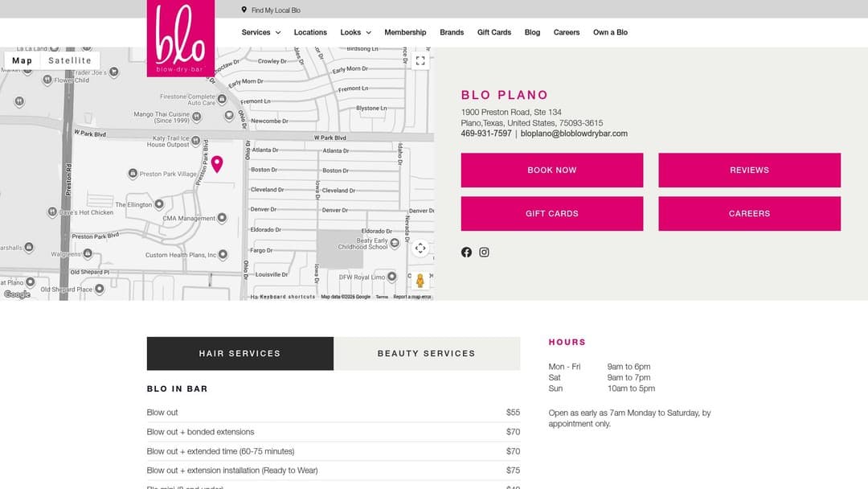Expand Keyboard shortcuts on the map
Screen dimensions: 868x489
pyautogui.click(x=276, y=296)
